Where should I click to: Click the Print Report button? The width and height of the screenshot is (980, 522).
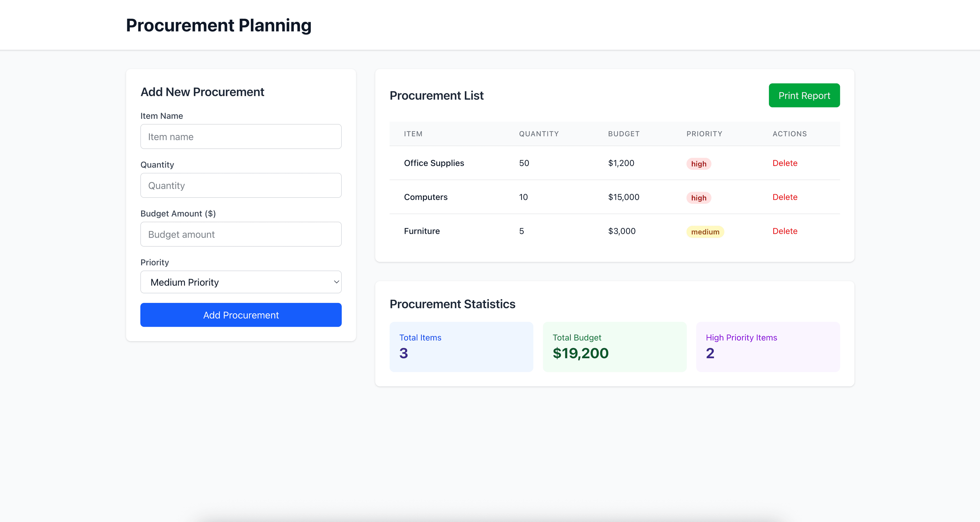pos(804,95)
